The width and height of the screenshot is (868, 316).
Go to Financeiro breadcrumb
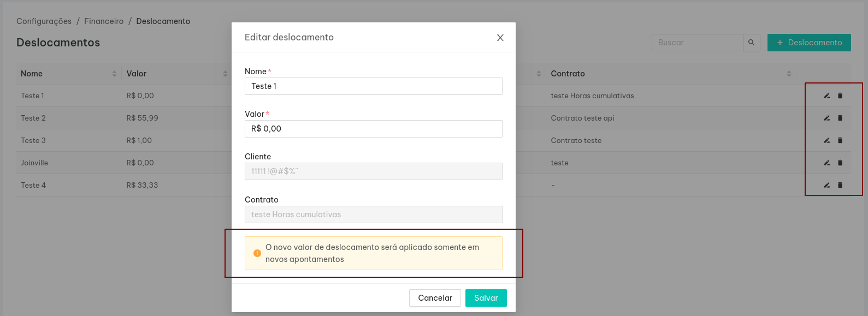pos(104,21)
